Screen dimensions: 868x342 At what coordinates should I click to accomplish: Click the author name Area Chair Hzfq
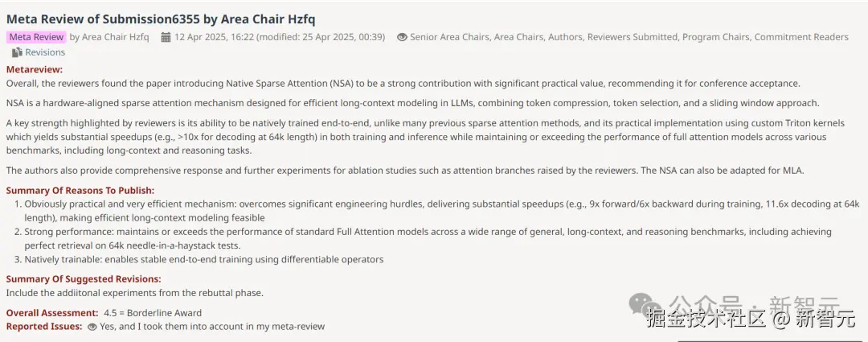(x=115, y=37)
